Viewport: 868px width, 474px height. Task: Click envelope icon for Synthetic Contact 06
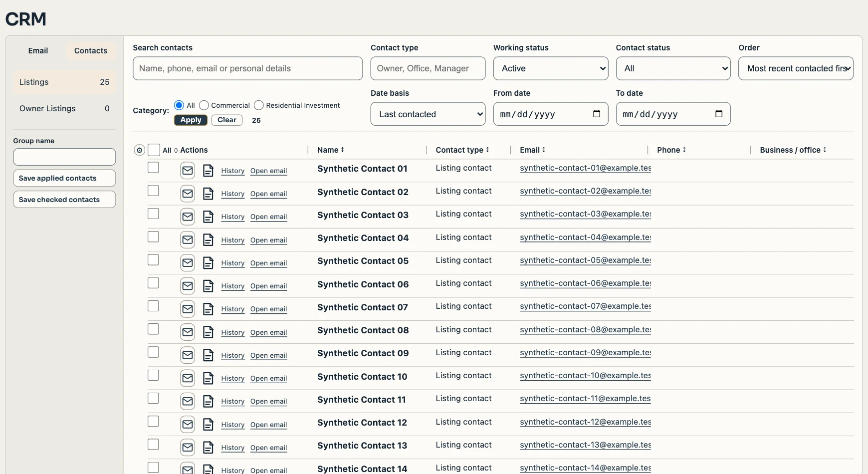click(188, 286)
